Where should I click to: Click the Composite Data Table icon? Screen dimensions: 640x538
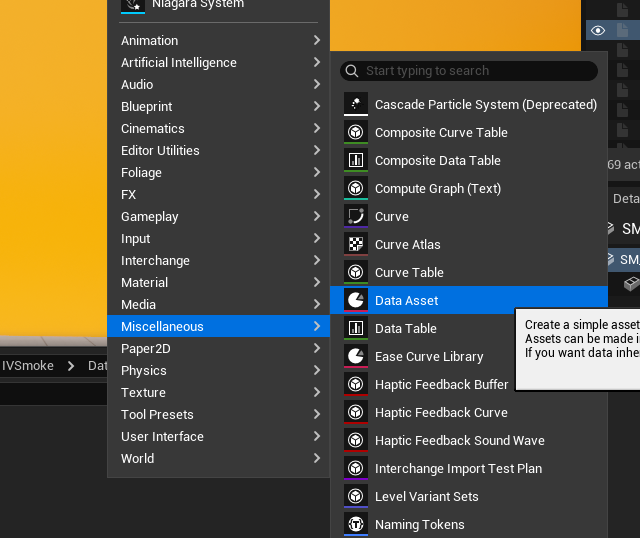(x=355, y=160)
